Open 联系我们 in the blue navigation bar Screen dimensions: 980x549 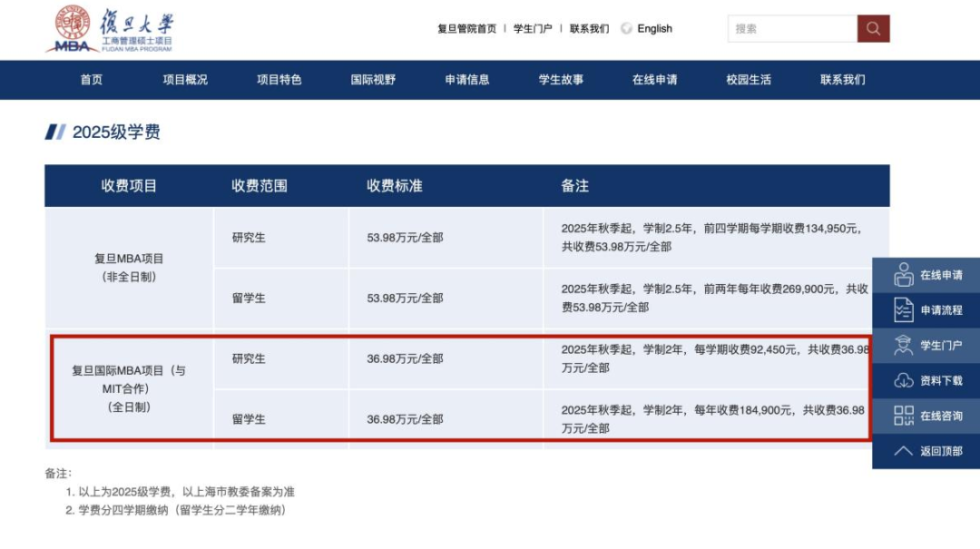pos(842,80)
